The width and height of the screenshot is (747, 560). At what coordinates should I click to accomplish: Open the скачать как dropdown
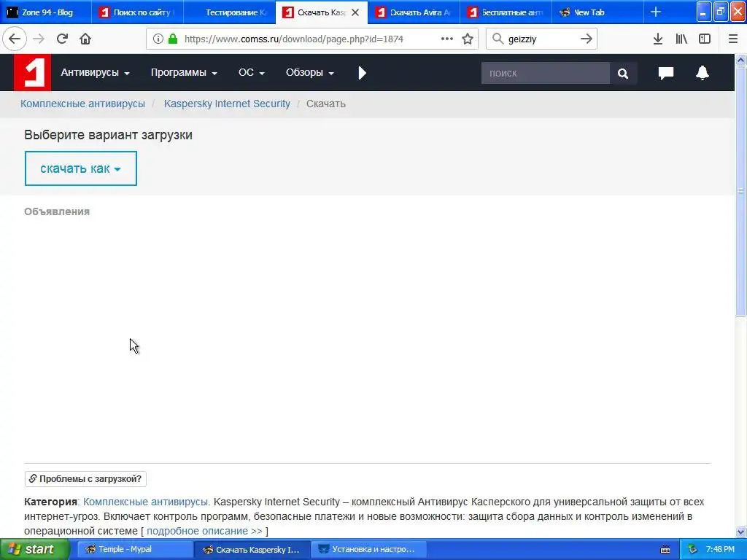click(80, 168)
